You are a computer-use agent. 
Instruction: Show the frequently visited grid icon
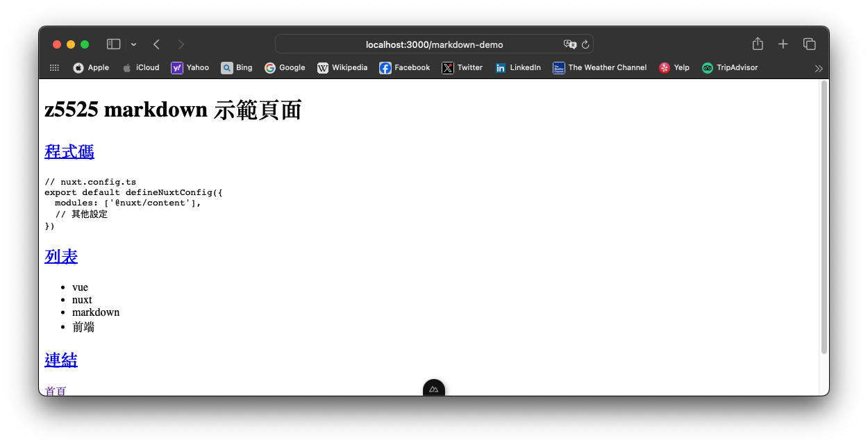click(x=53, y=67)
